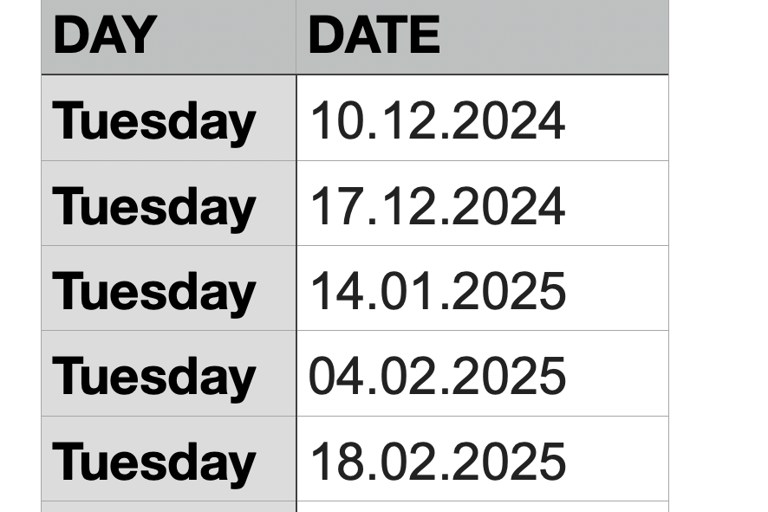Select the Tuesday cell beside 18.02.2025
The width and height of the screenshot is (768, 512).
[169, 459]
